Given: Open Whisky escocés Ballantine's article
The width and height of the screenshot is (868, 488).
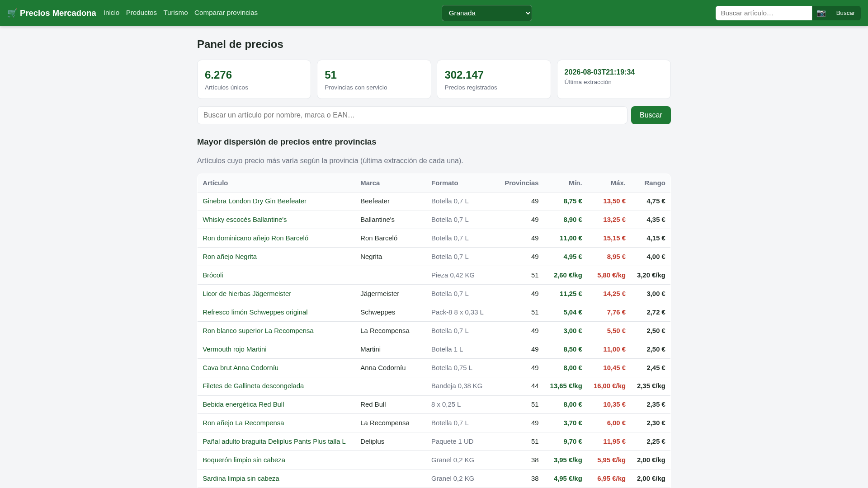Looking at the screenshot, I should (245, 220).
